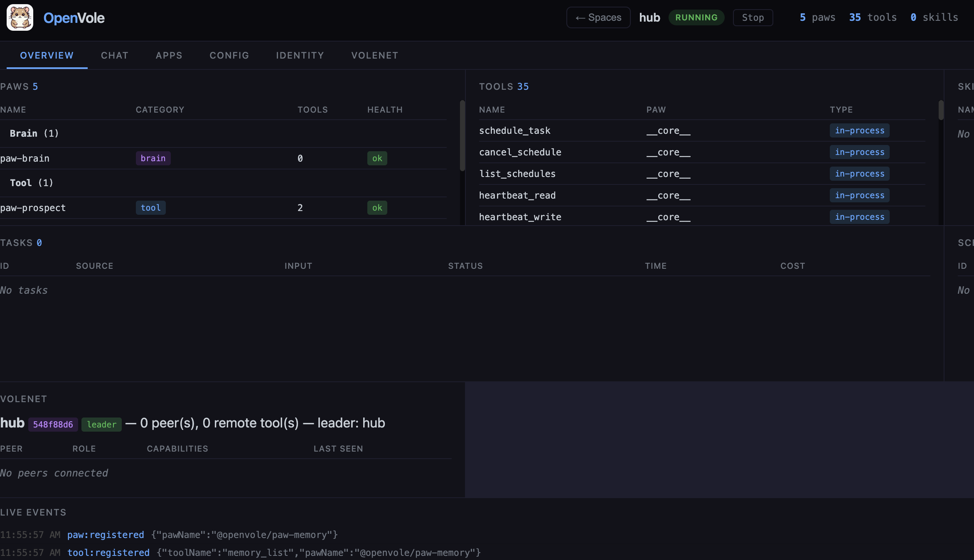Select the heartbeat_read tool row

coord(702,195)
